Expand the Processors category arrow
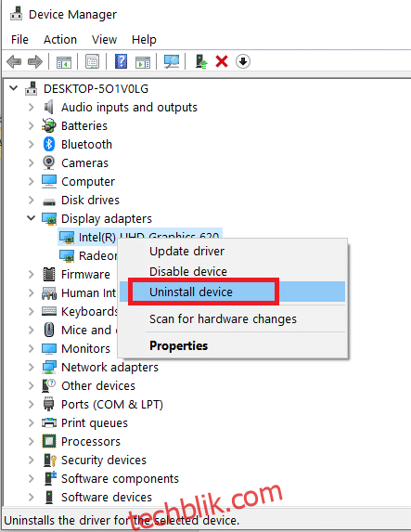Screen dimensions: 411x532 point(32,441)
